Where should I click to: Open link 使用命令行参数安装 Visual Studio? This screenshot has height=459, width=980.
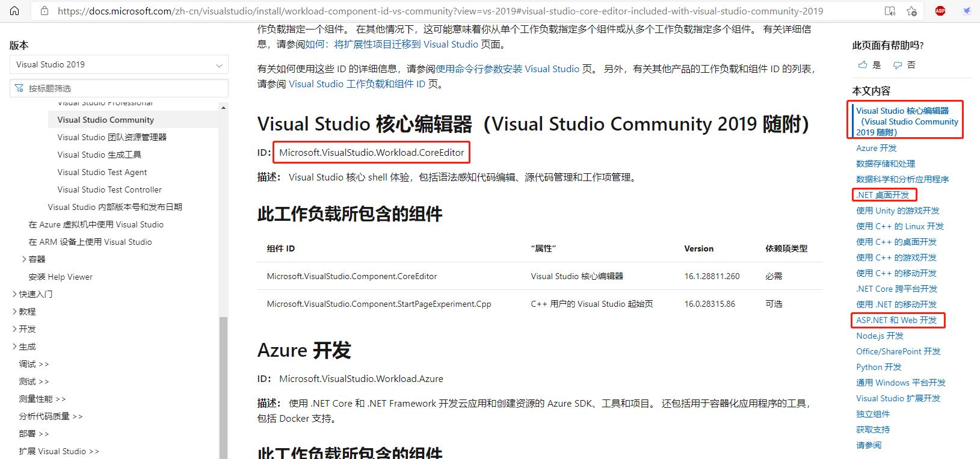tap(507, 69)
